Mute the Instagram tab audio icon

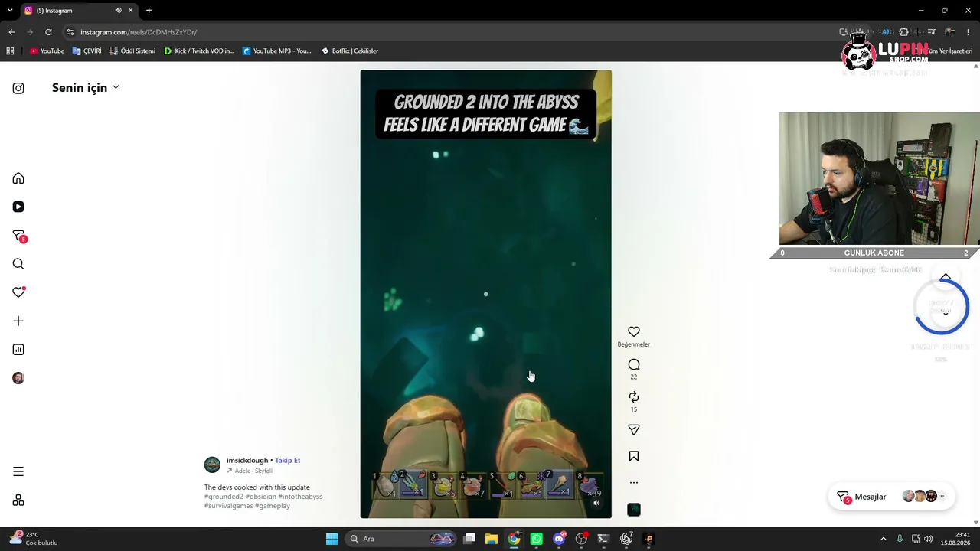pyautogui.click(x=118, y=11)
